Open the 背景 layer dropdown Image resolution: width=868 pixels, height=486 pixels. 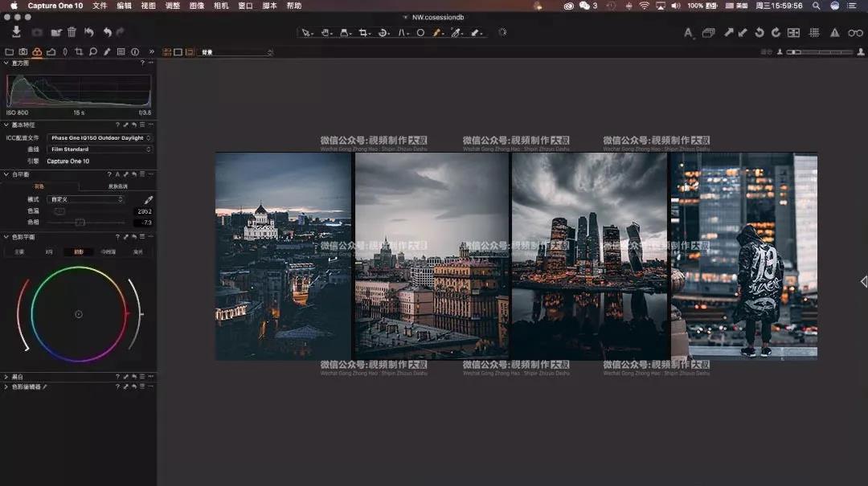(x=236, y=52)
